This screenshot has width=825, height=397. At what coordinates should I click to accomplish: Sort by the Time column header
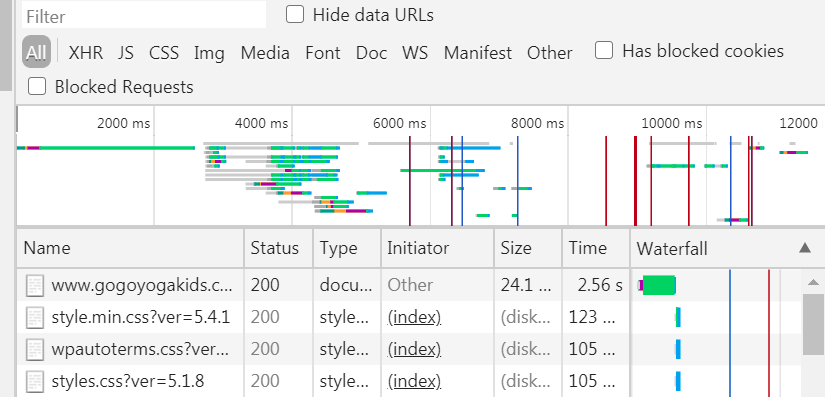(x=596, y=248)
